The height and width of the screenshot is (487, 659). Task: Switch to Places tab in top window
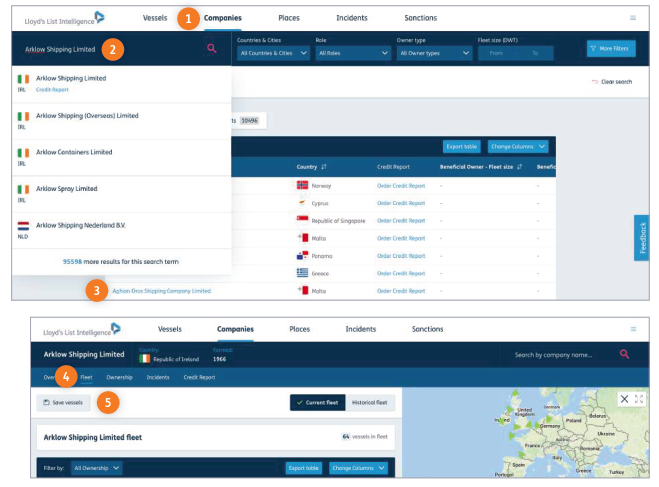tap(289, 18)
